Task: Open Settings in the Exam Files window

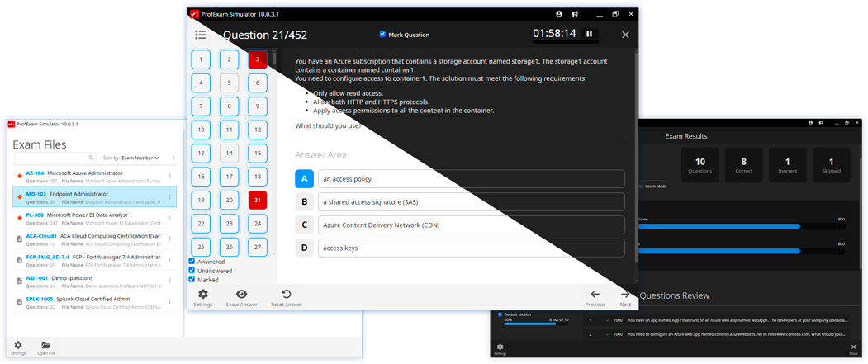Action: (x=17, y=348)
